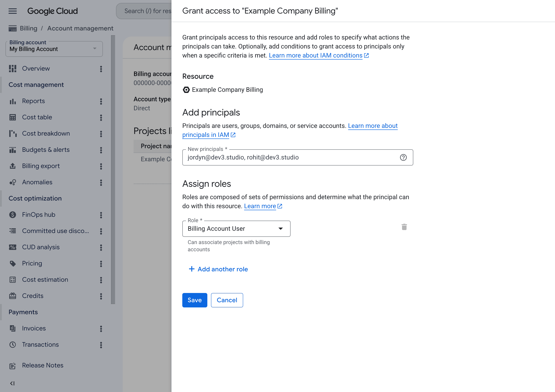Click the sidebar vertical scrollbar
555x392 pixels.
tap(113, 169)
